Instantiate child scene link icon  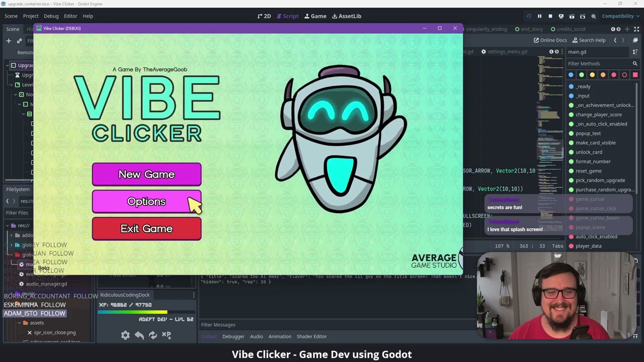click(x=19, y=41)
